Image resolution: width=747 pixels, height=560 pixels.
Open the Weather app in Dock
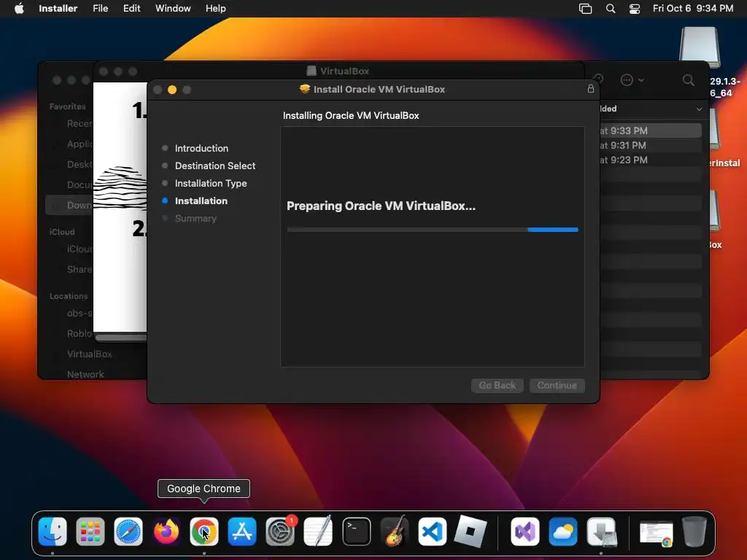(563, 532)
